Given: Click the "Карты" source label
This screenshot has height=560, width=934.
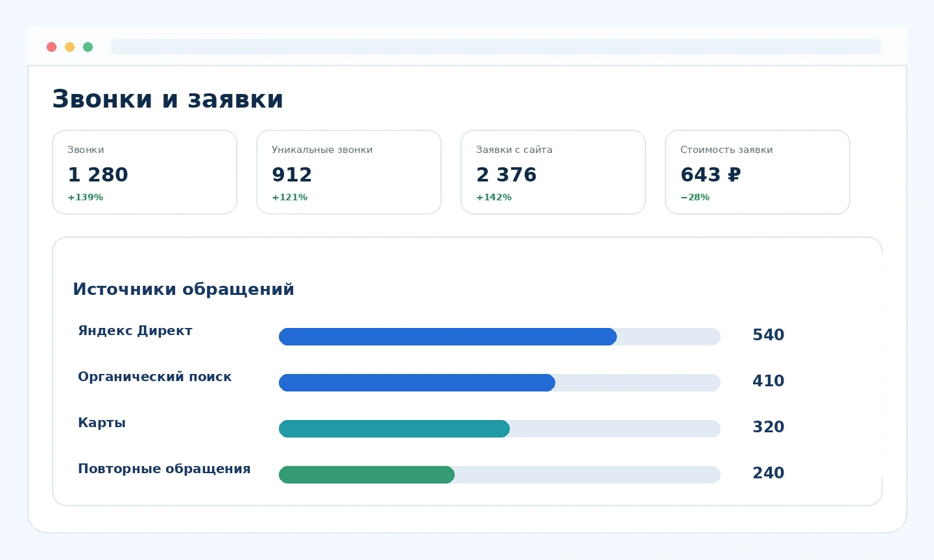Looking at the screenshot, I should point(102,423).
